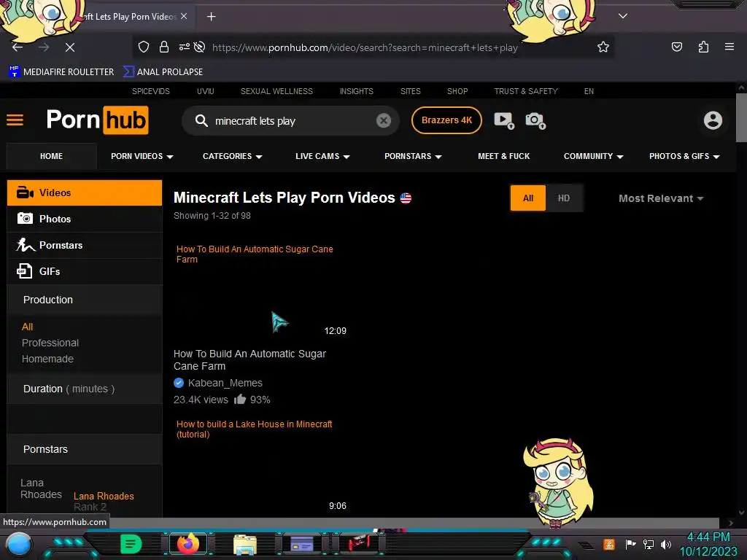
Task: Expand the PORNSTARS navigation dropdown
Action: click(413, 156)
